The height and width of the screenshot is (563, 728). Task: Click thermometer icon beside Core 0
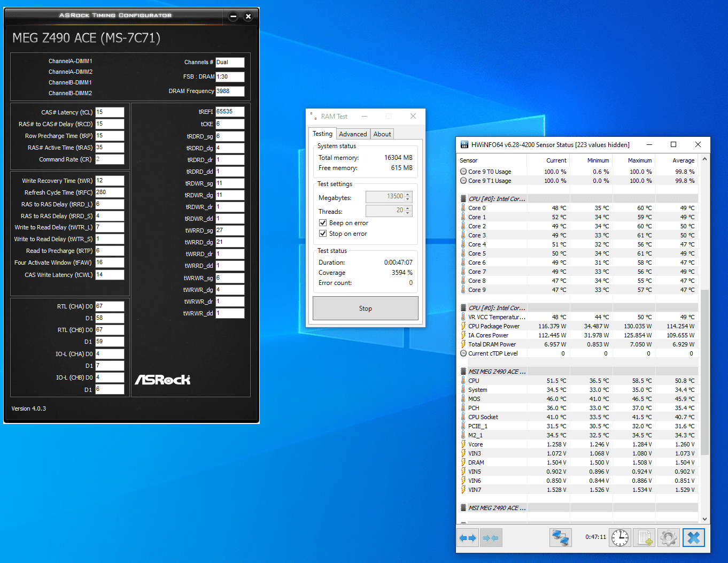coord(463,208)
